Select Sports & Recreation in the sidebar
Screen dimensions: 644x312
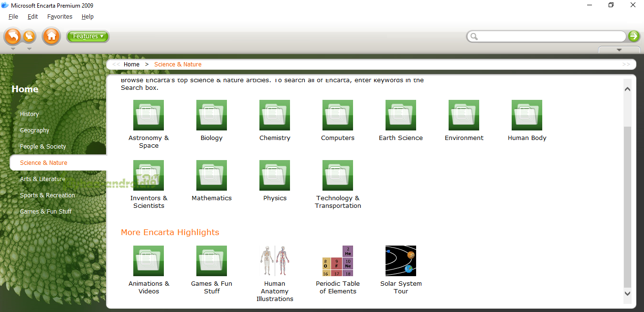tap(47, 195)
